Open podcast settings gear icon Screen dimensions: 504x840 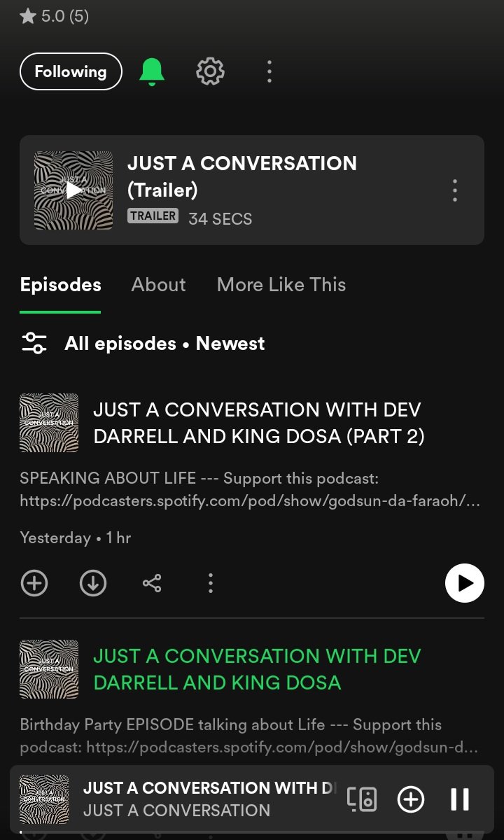[210, 71]
